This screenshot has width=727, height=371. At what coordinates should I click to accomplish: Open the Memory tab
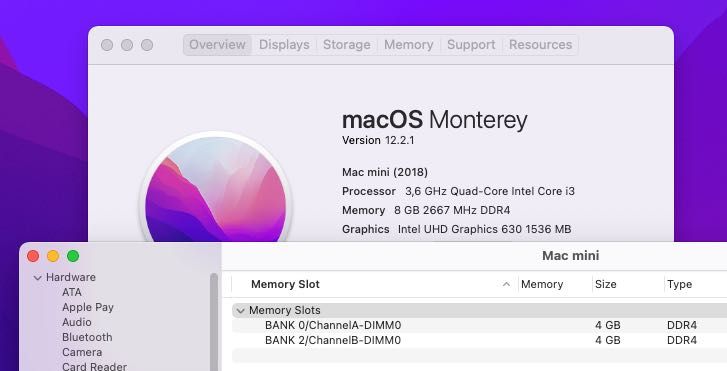408,45
